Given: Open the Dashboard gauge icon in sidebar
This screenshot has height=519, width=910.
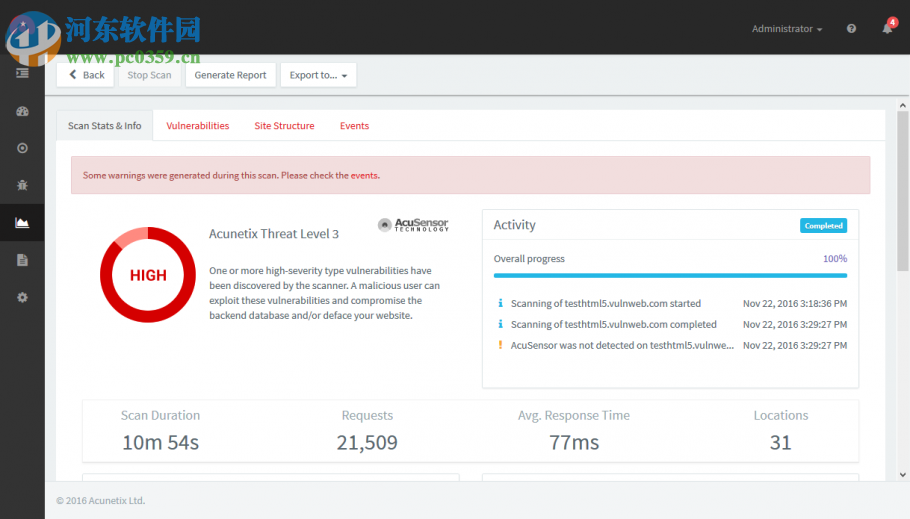Looking at the screenshot, I should point(22,111).
